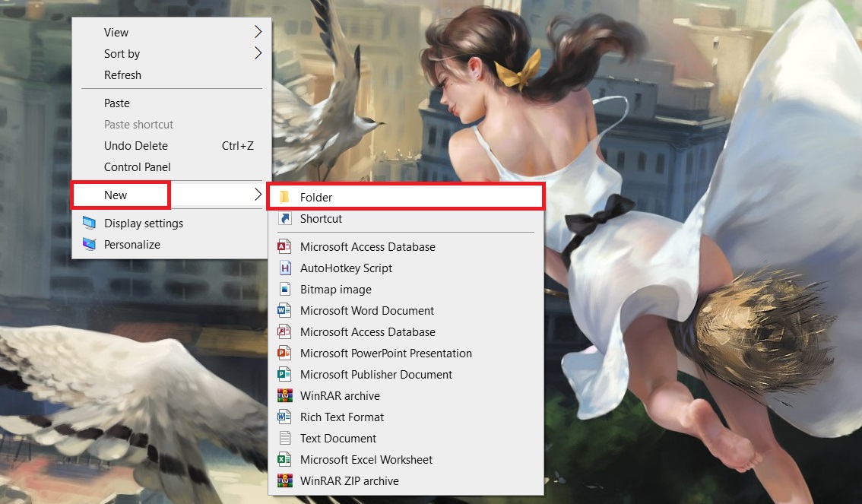Click the PowerPoint Presentation icon
Viewport: 862px width, 504px height.
(285, 353)
